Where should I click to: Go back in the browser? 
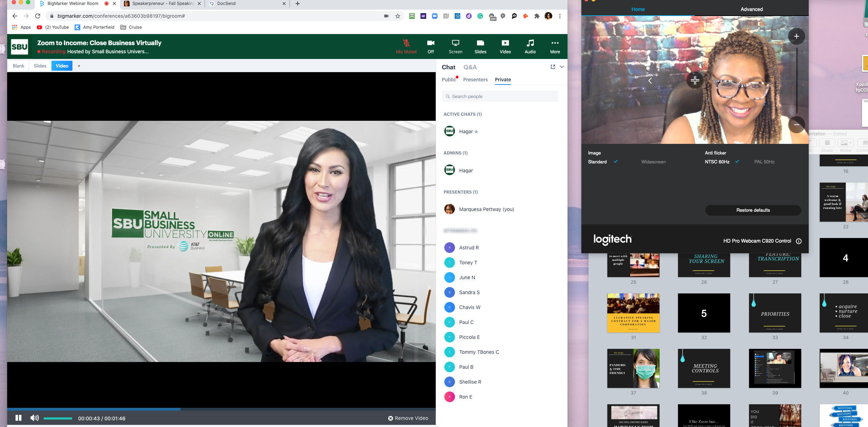pos(15,16)
